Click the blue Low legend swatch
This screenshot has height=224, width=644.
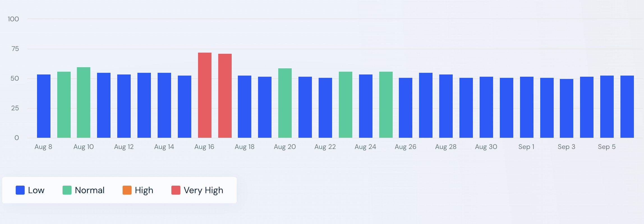click(x=20, y=190)
